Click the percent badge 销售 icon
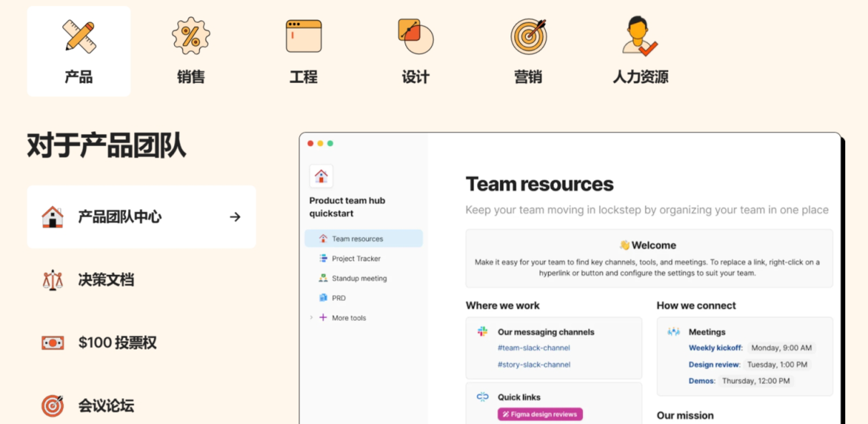 click(191, 36)
